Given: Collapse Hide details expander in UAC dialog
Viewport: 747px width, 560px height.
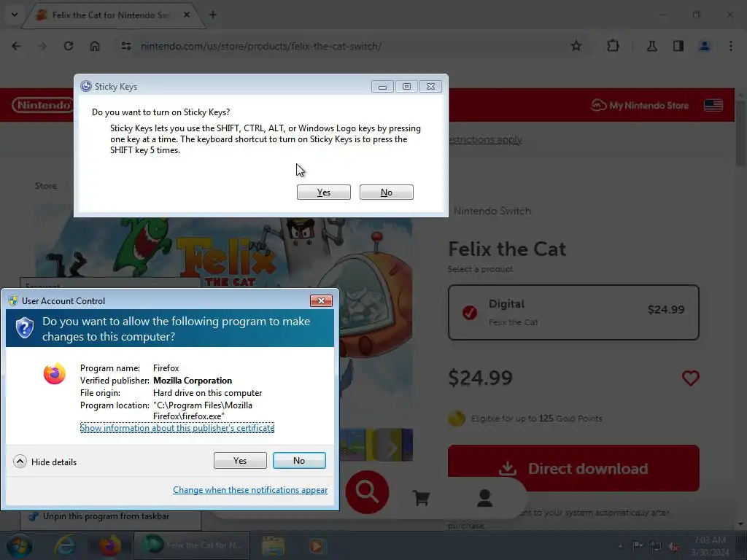Looking at the screenshot, I should pos(20,462).
